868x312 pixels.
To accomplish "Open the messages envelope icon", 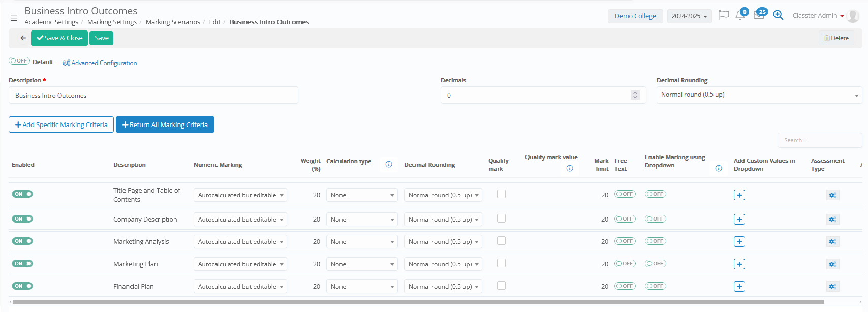I will pos(759,15).
